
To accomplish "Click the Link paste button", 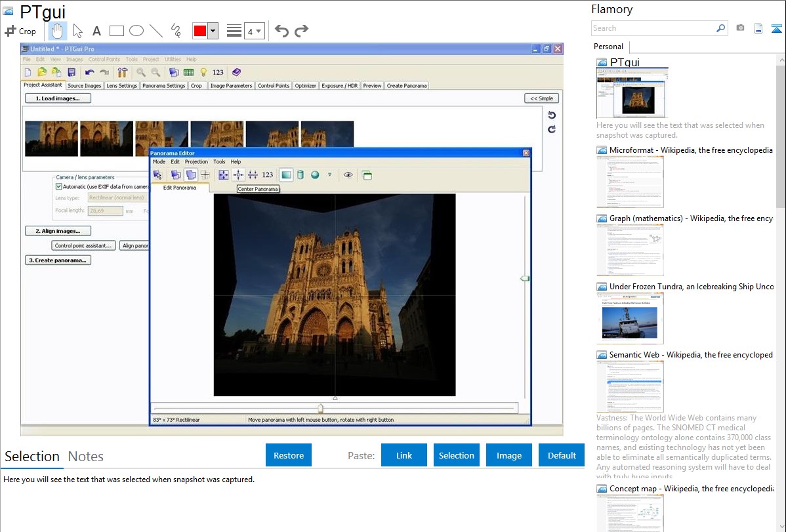I will tap(404, 455).
